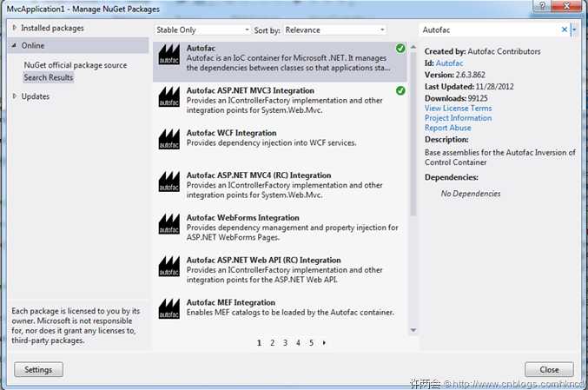Image resolution: width=588 pixels, height=390 pixels.
Task: Click the Downloads 99125 text
Action: click(x=456, y=98)
